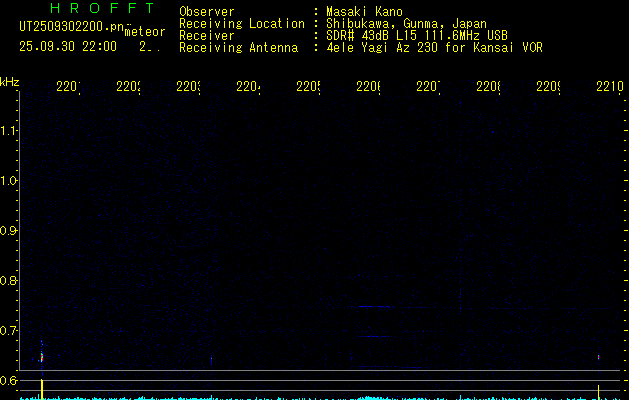
Task: Click the short yellow intensity spike at bottom right
Action: [x=599, y=392]
